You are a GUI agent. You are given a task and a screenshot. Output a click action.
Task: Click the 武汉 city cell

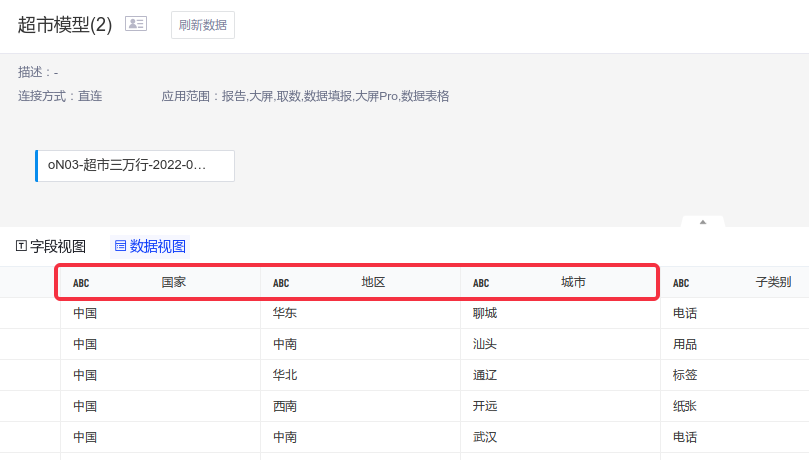click(x=485, y=437)
